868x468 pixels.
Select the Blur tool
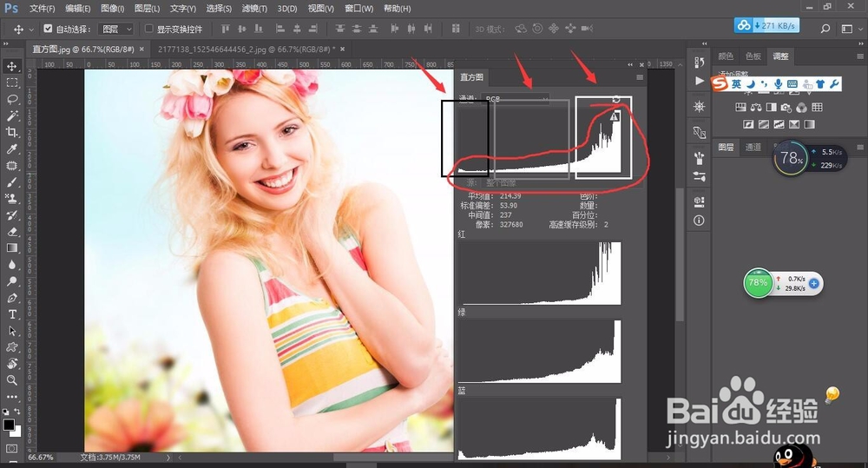click(x=11, y=265)
